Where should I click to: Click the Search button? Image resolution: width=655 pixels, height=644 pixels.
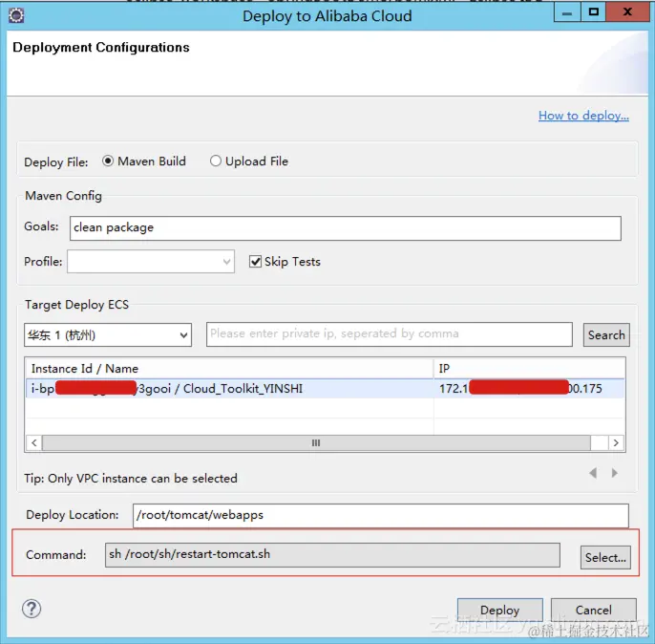coord(606,334)
